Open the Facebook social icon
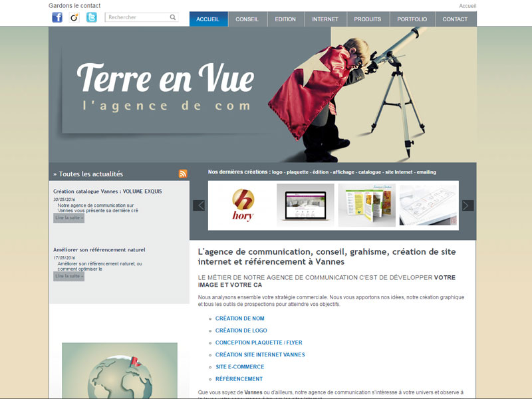This screenshot has width=532, height=399. tap(57, 17)
